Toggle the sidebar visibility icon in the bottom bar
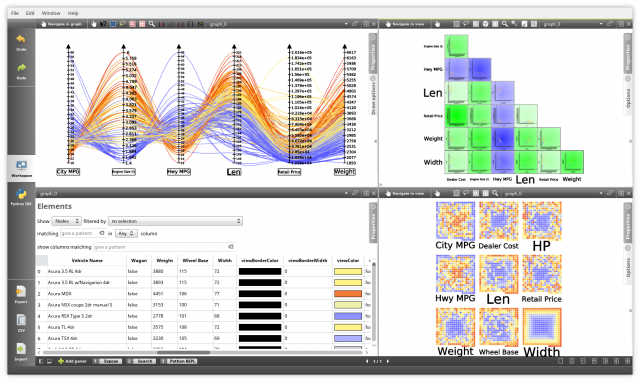The width and height of the screenshot is (640, 382). pyautogui.click(x=41, y=361)
